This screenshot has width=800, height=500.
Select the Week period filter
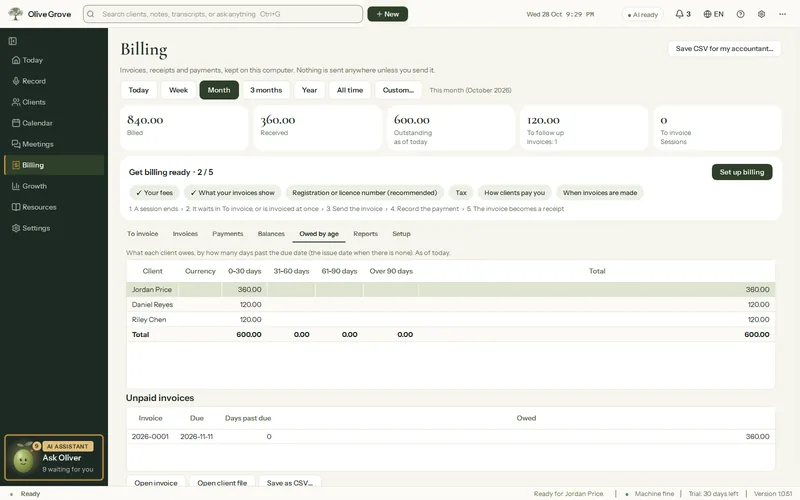(179, 90)
